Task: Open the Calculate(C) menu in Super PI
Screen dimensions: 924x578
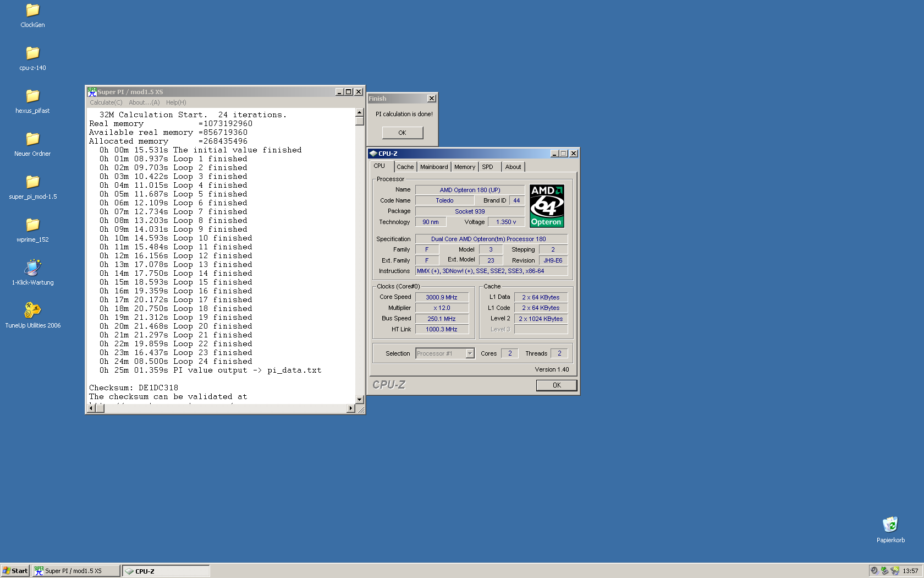Action: tap(106, 102)
